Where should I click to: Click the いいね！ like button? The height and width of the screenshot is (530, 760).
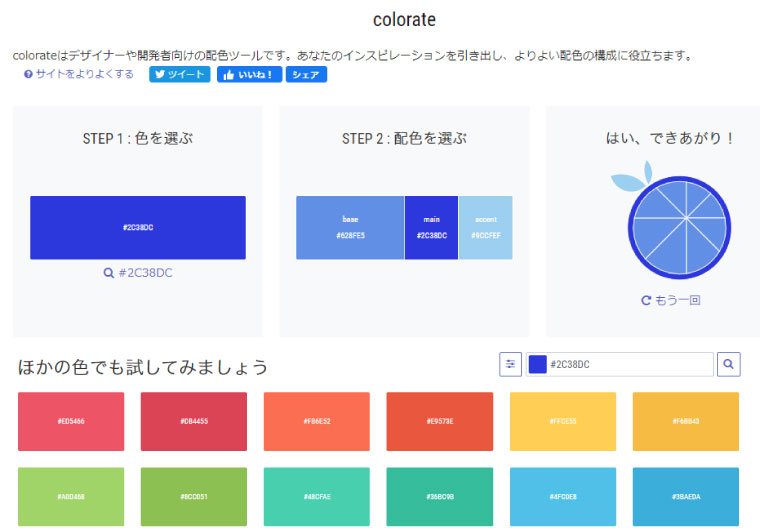[249, 74]
